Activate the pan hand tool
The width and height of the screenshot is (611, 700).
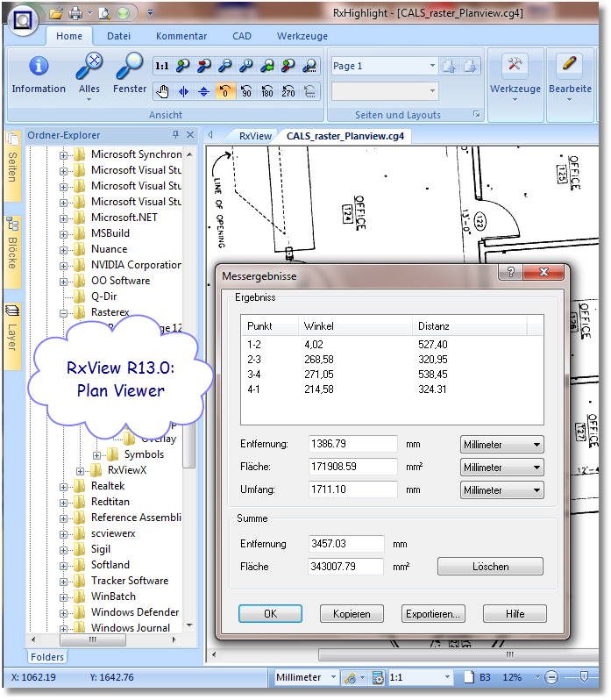click(162, 91)
